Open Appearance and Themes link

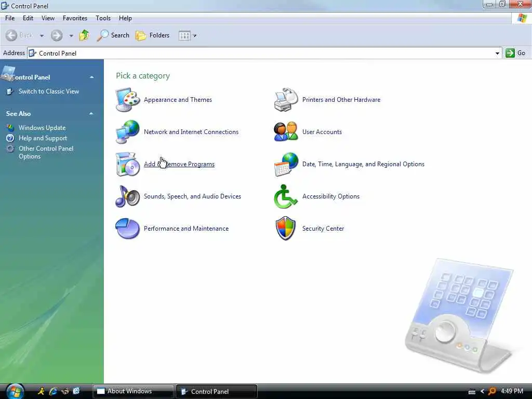(x=178, y=100)
